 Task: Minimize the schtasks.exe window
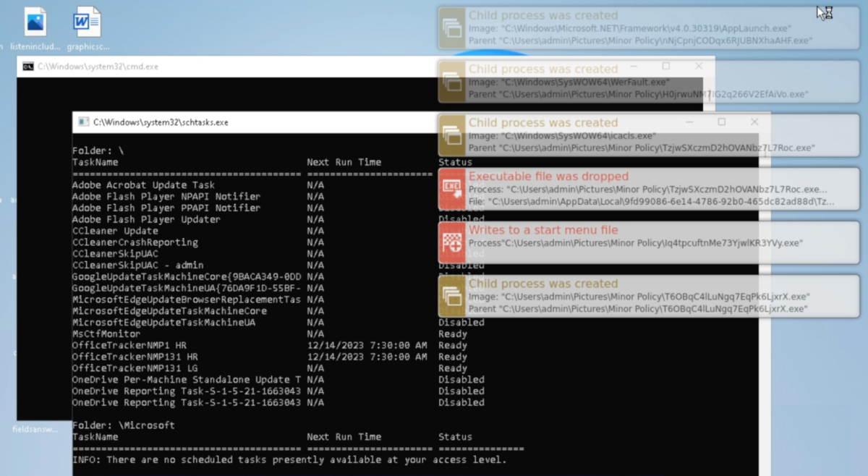point(689,122)
